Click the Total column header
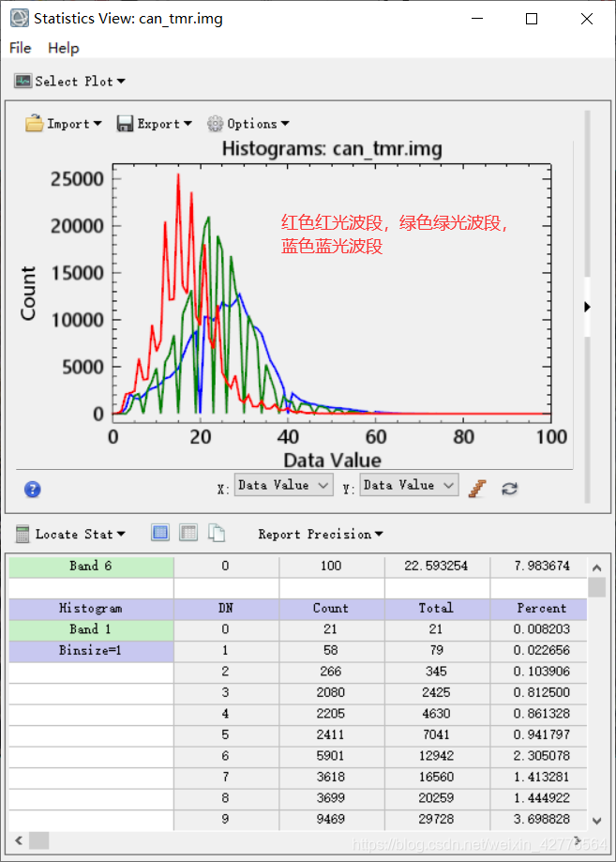The image size is (616, 862). 437,609
